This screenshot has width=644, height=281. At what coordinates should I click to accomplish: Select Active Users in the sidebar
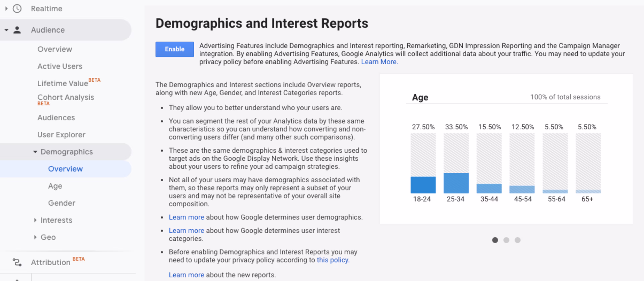click(x=60, y=66)
